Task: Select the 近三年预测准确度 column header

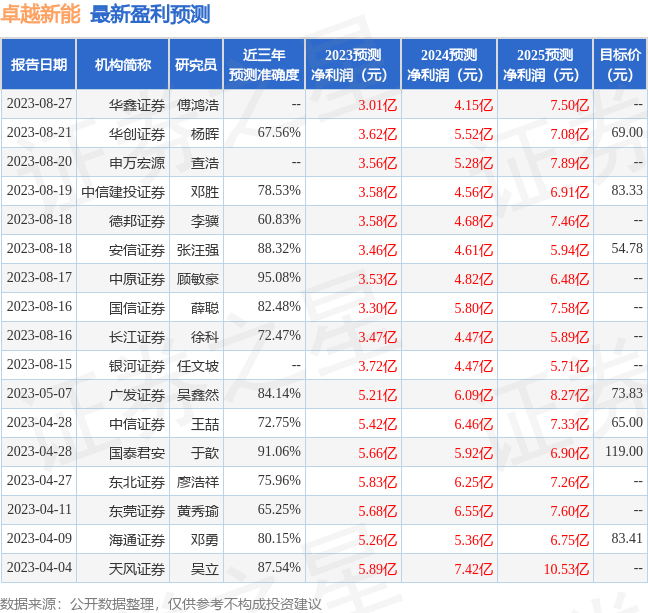Action: click(264, 64)
